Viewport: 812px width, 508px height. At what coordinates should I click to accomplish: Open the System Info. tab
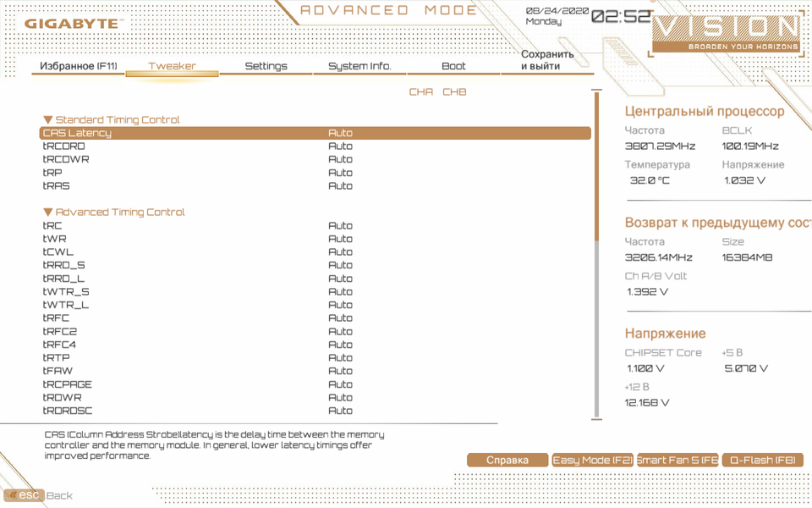point(360,66)
